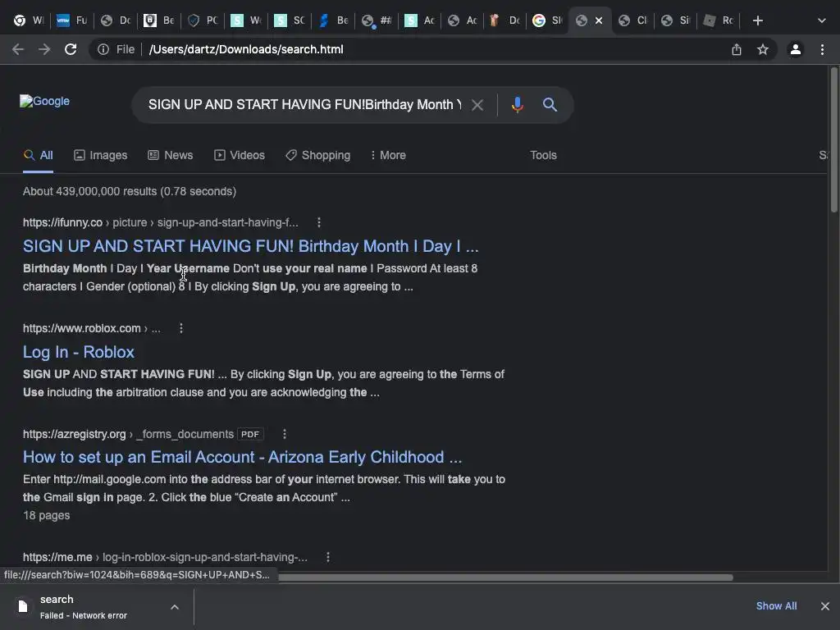The image size is (840, 630).
Task: Open the Chrome three-dot menu
Action: tap(822, 49)
